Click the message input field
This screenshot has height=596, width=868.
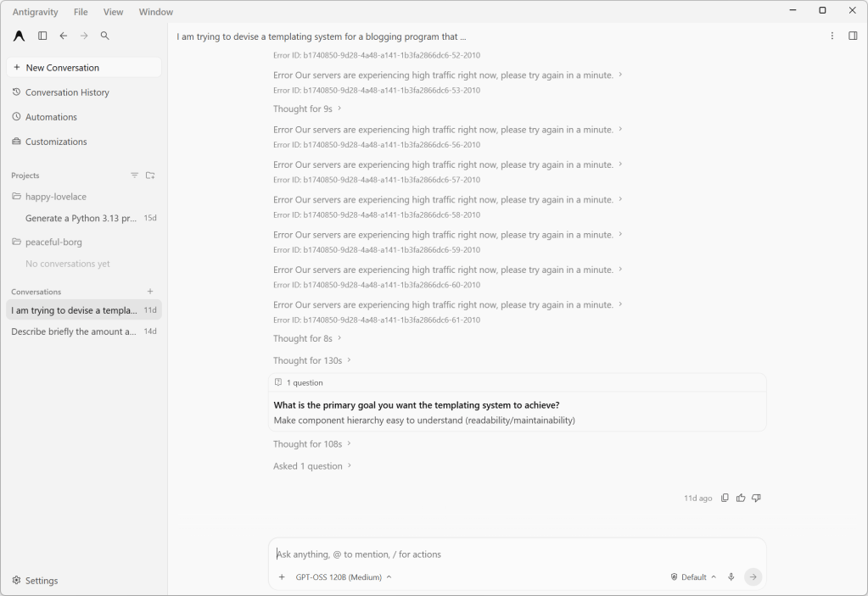pos(517,554)
